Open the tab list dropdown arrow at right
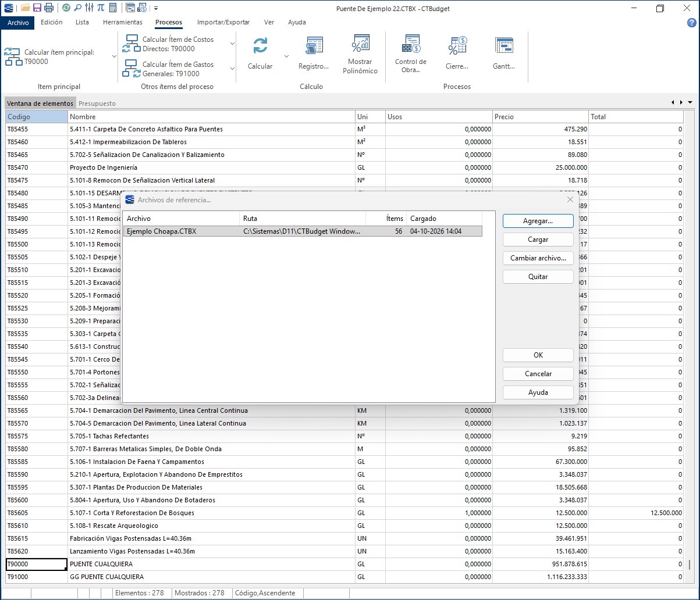 point(690,103)
